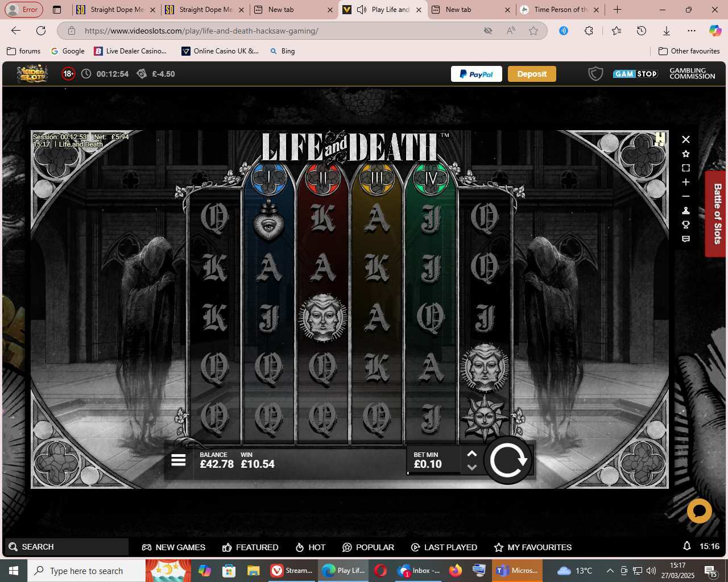Open LAST PLAYED category
The image size is (728, 582).
(444, 547)
